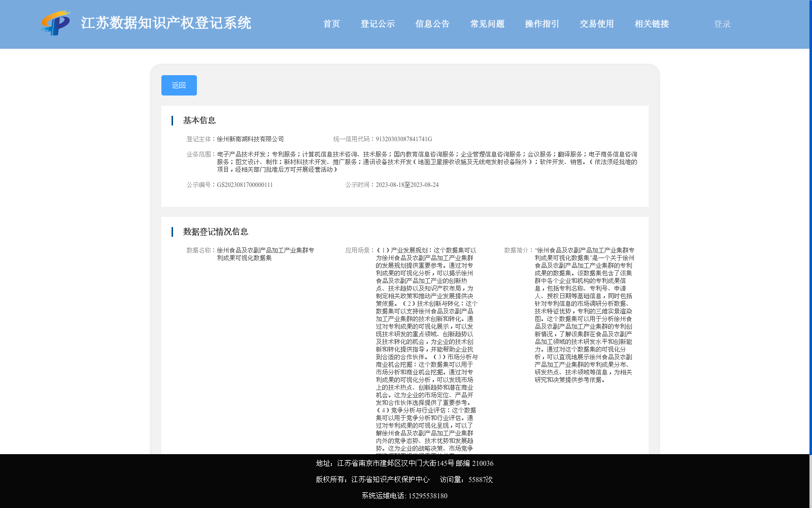Select data name 徐州食品及农副产品加工产业集群专利成果可视化数据集
812x508 pixels.
coord(265,254)
